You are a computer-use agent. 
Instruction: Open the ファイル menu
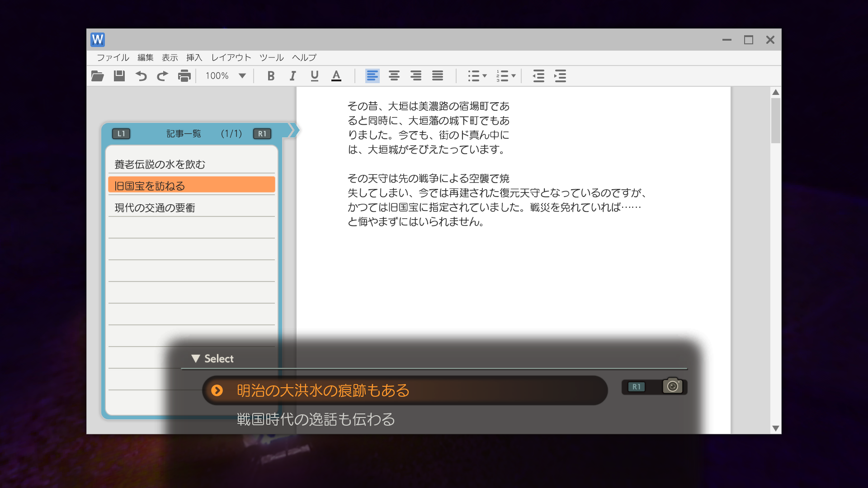click(x=113, y=57)
